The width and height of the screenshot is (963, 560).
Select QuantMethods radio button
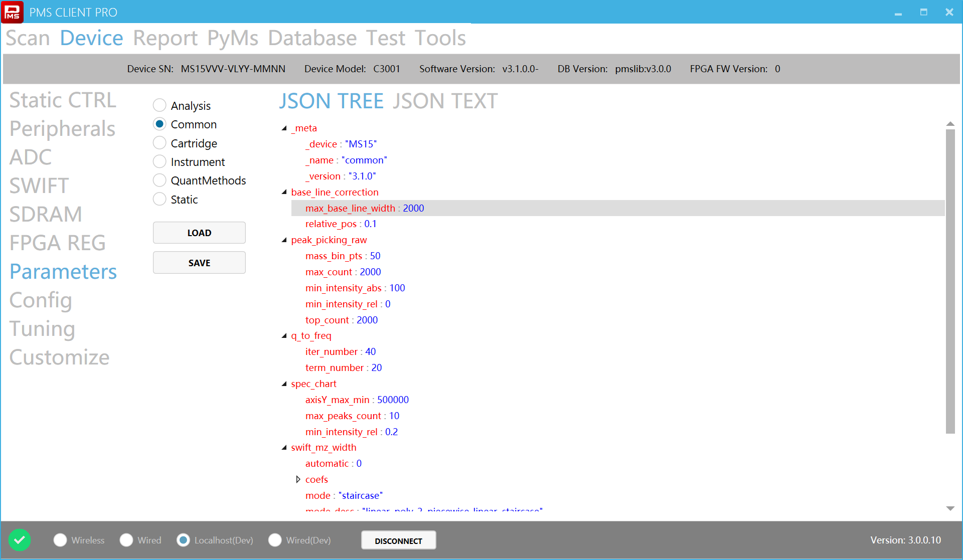159,180
